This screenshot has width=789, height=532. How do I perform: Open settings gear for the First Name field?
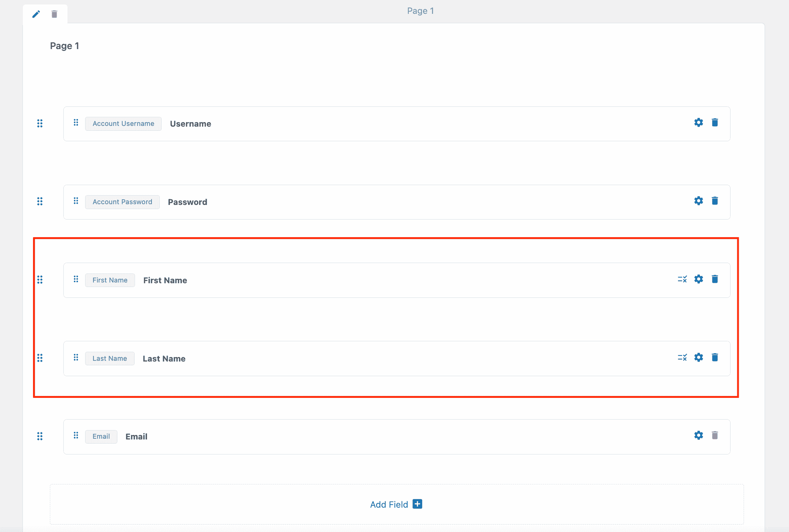click(698, 279)
